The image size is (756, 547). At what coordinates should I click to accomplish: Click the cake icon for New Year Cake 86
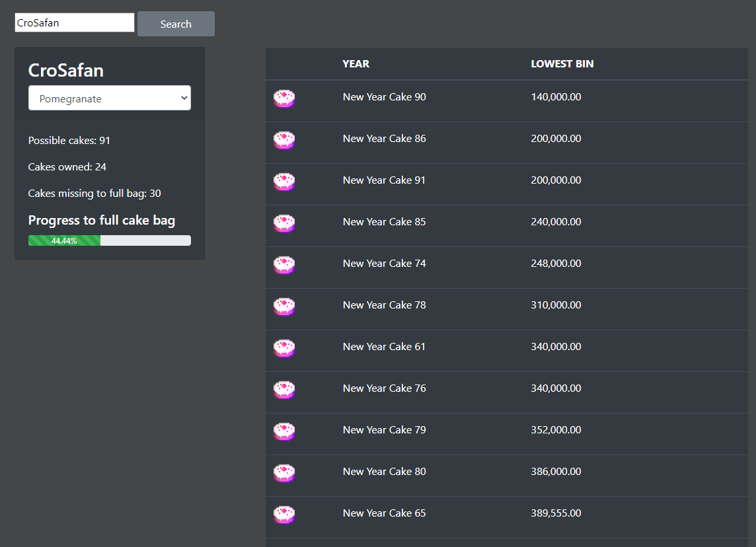click(284, 140)
